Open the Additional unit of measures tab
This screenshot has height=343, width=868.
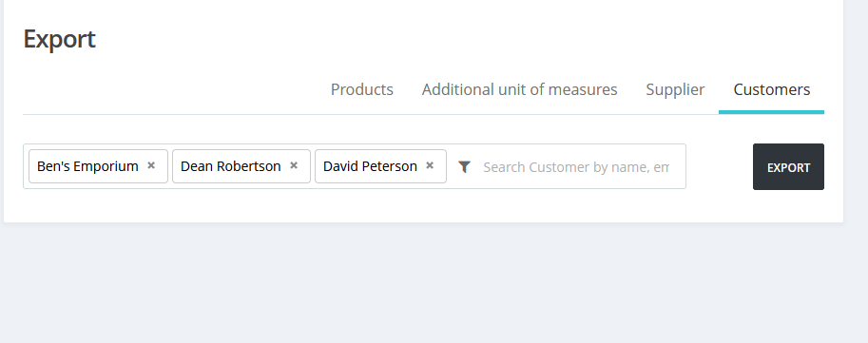click(x=519, y=89)
